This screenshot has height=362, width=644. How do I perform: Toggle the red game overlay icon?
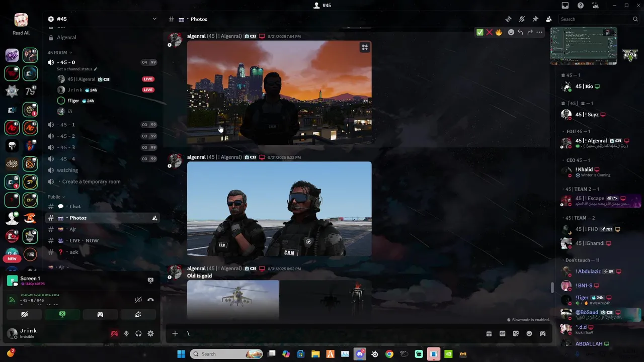(114, 333)
